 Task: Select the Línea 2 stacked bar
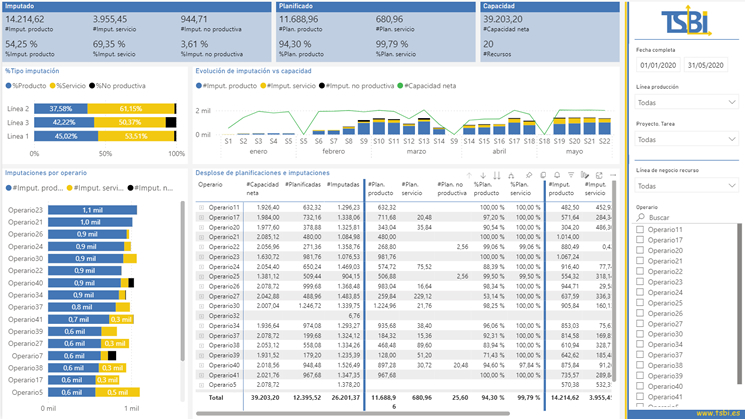click(105, 109)
